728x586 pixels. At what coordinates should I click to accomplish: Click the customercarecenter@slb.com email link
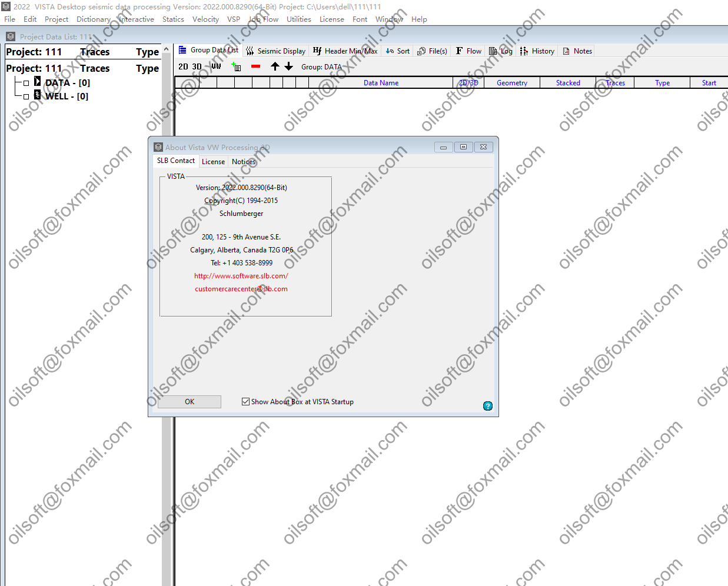[241, 289]
